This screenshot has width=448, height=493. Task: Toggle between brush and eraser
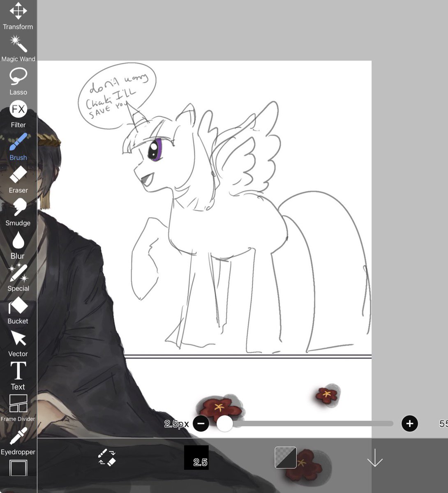point(107,457)
